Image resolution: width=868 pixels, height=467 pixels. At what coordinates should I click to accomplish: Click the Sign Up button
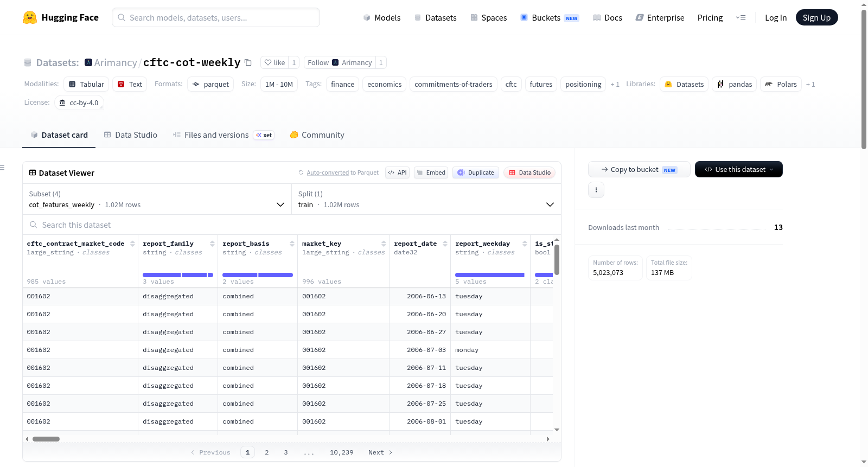tap(816, 17)
